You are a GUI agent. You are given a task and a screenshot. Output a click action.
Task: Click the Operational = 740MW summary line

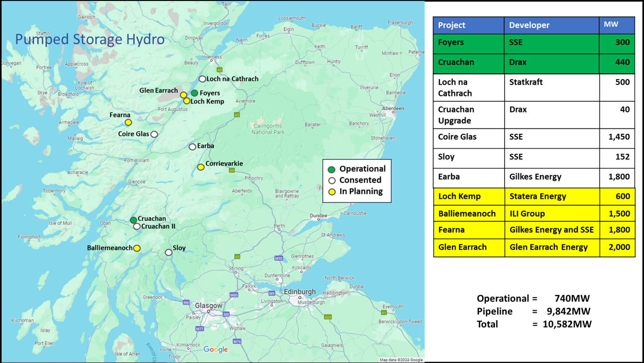tap(533, 298)
